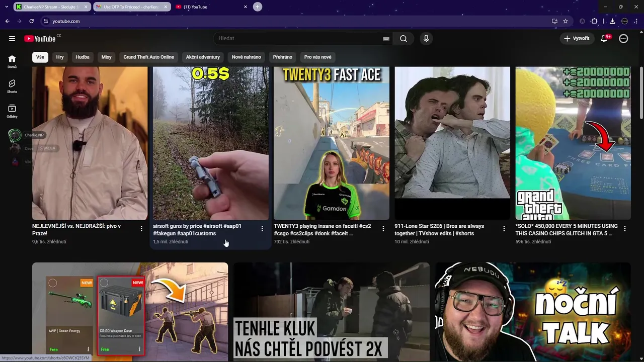Open the browser downloads icon
Screen dimensions: 644x362
[x=612, y=21]
